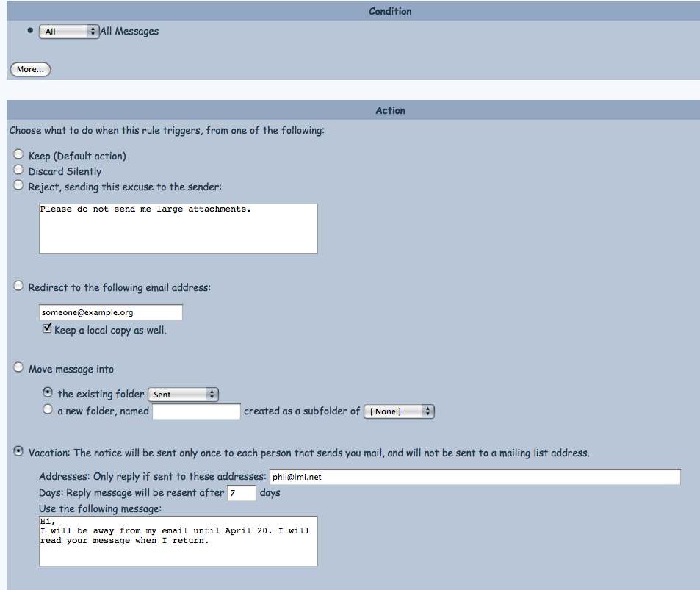Select the Reject with excuse radio button
700x590 pixels.
coord(18,185)
